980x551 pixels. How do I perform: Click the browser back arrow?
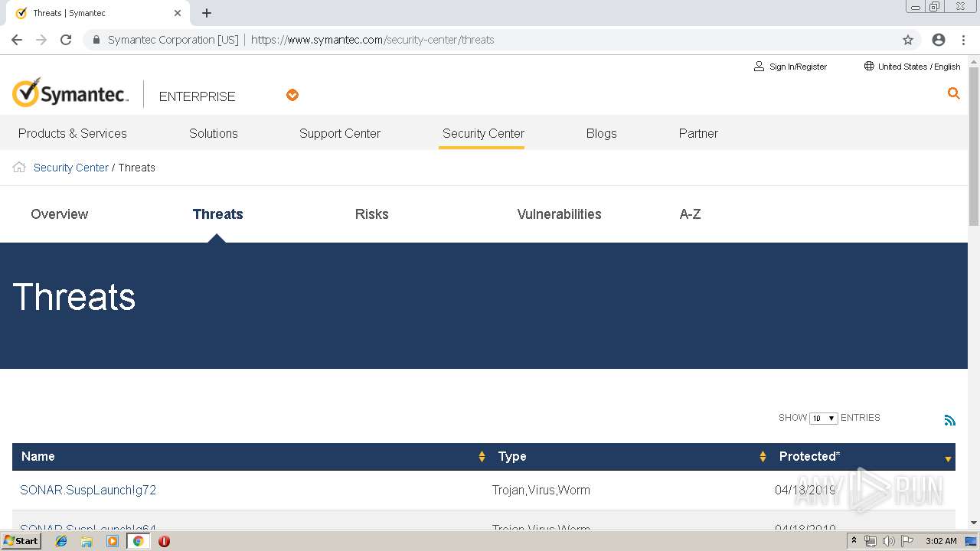coord(17,40)
